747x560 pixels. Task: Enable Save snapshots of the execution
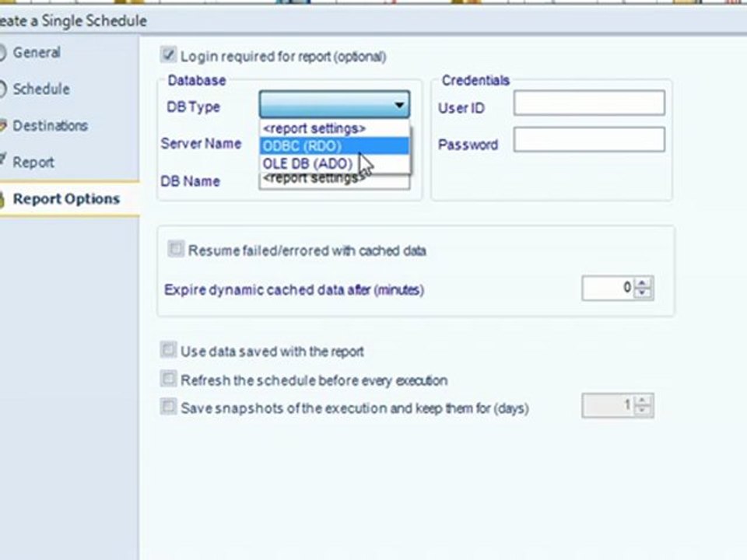[x=168, y=407]
